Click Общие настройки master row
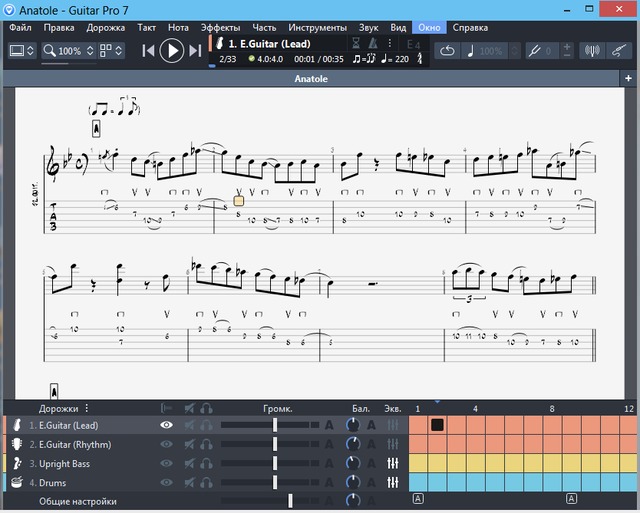 coord(78,501)
